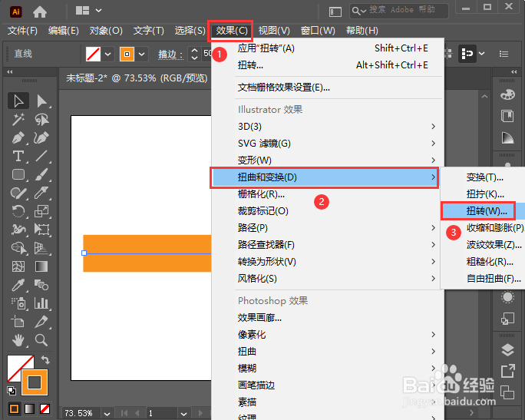Select the Lasso tool
This screenshot has width=525, height=420.
(x=41, y=119)
